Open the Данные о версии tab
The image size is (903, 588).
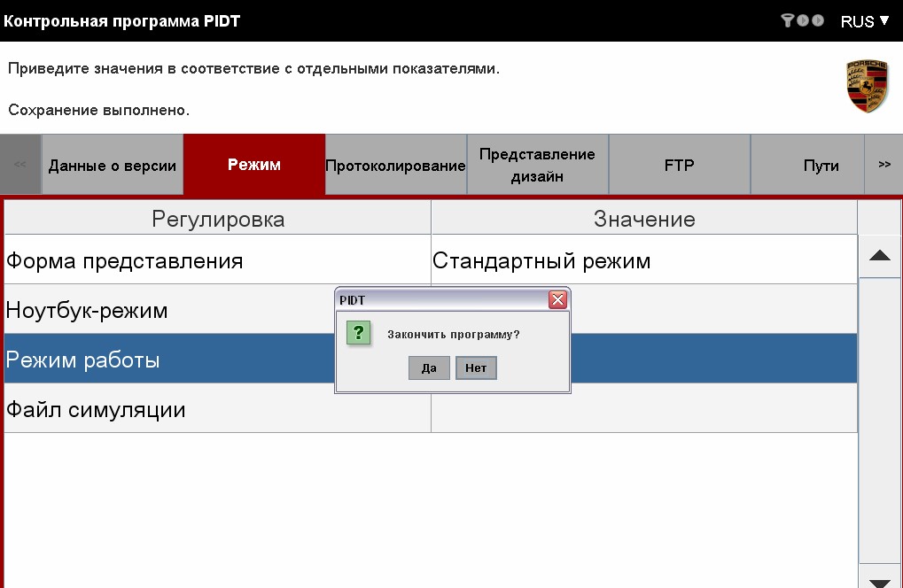point(112,166)
